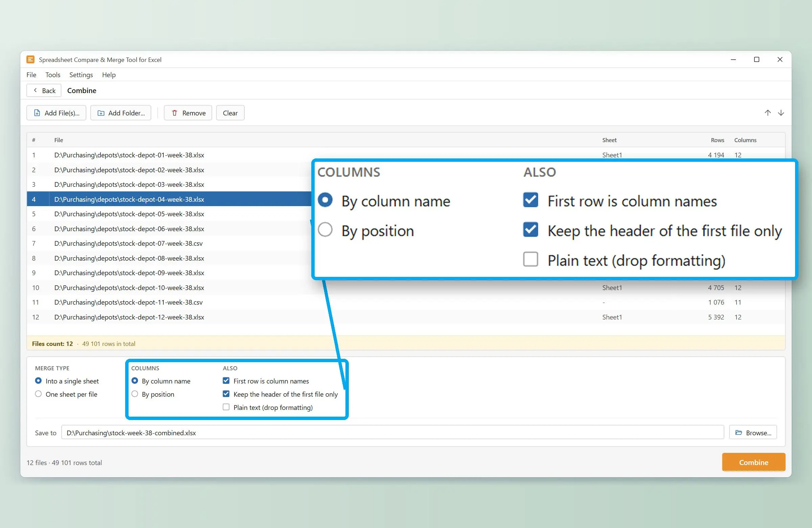The image size is (812, 528).
Task: Click Add Folder button
Action: point(121,113)
